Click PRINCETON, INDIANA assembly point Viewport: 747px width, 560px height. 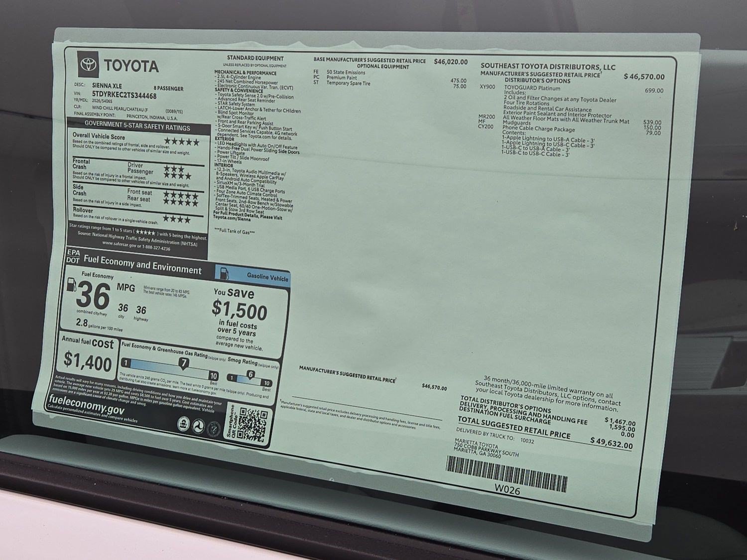[x=152, y=117]
